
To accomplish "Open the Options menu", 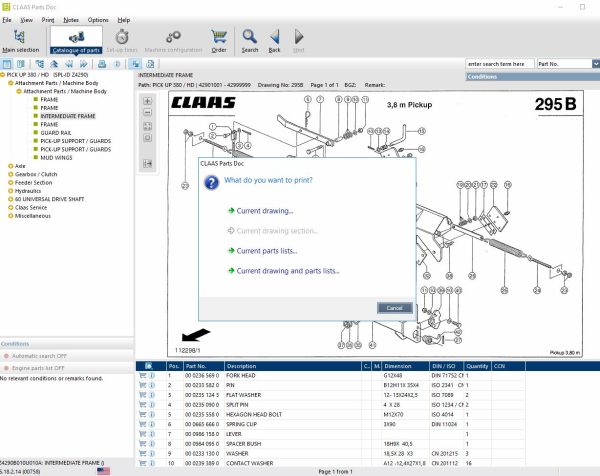I will 98,20.
